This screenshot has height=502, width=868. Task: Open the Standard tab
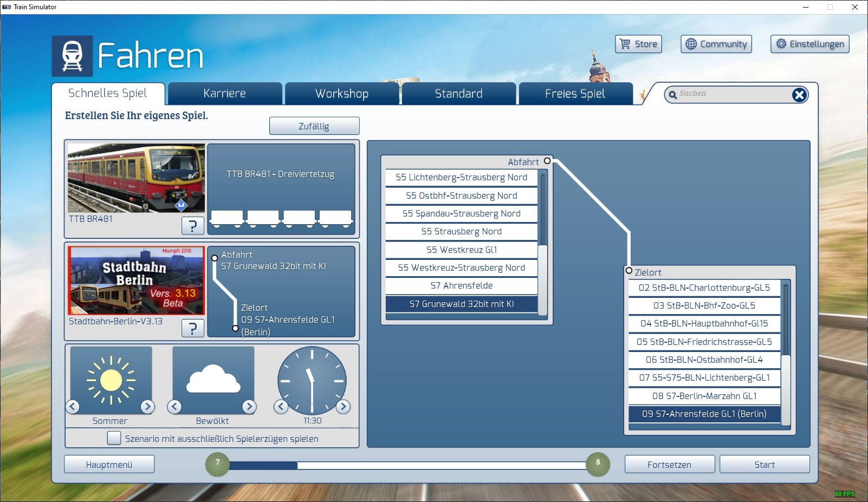coord(458,94)
